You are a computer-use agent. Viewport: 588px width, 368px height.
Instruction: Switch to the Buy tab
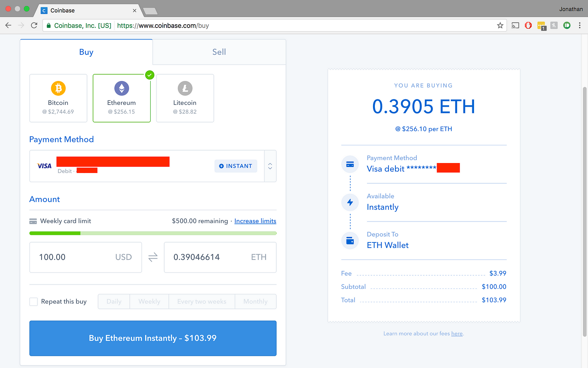[86, 52]
